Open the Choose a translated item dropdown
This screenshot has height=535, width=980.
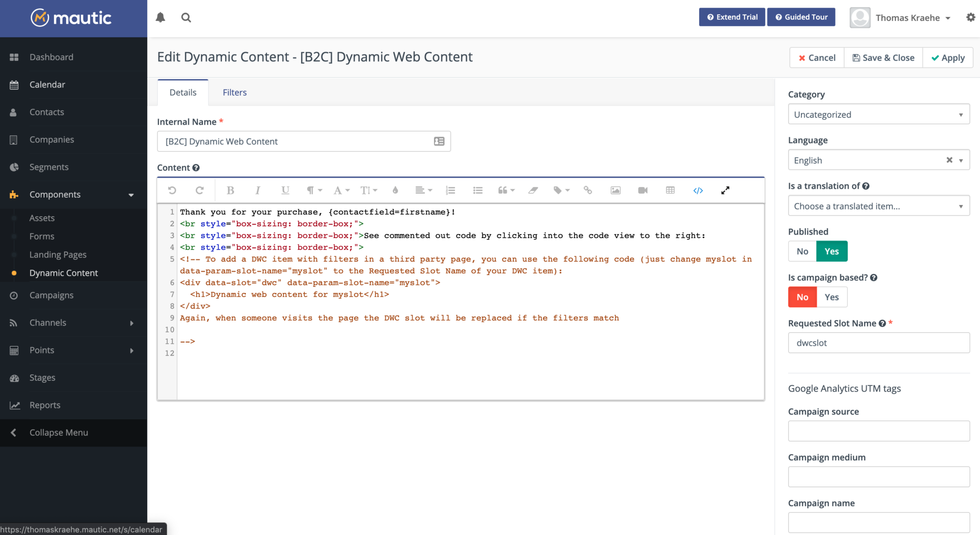[x=878, y=206]
